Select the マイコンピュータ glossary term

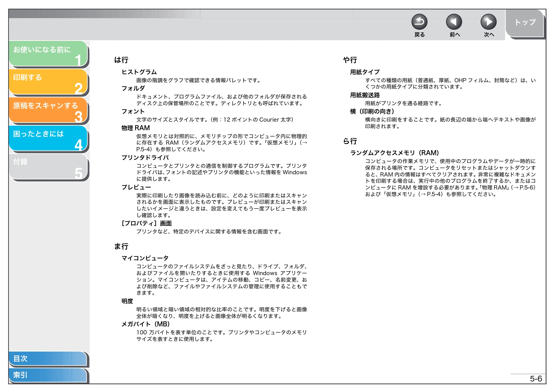pyautogui.click(x=145, y=258)
